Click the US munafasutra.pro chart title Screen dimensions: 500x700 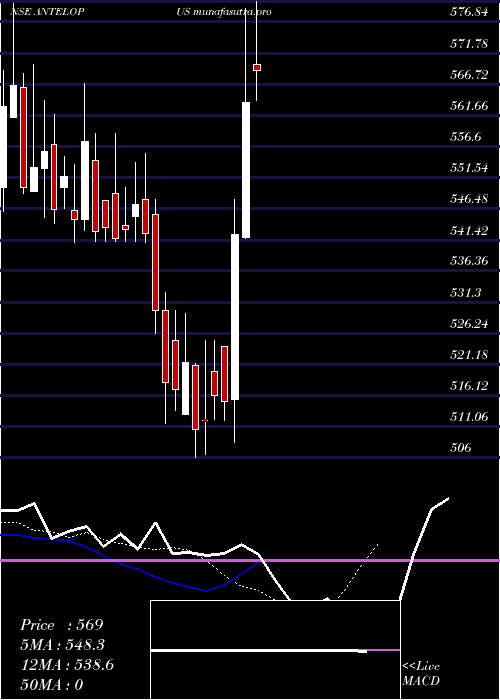[x=224, y=12]
